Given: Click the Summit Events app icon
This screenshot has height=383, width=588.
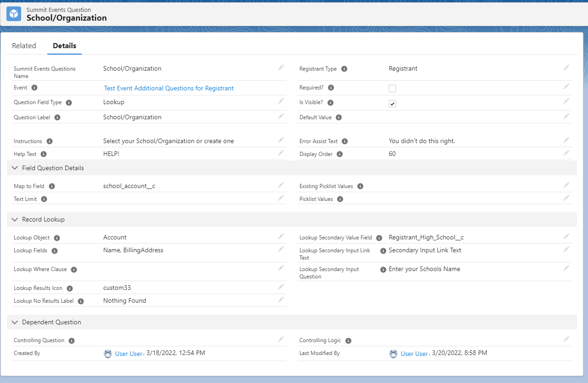Looking at the screenshot, I should tap(13, 14).
